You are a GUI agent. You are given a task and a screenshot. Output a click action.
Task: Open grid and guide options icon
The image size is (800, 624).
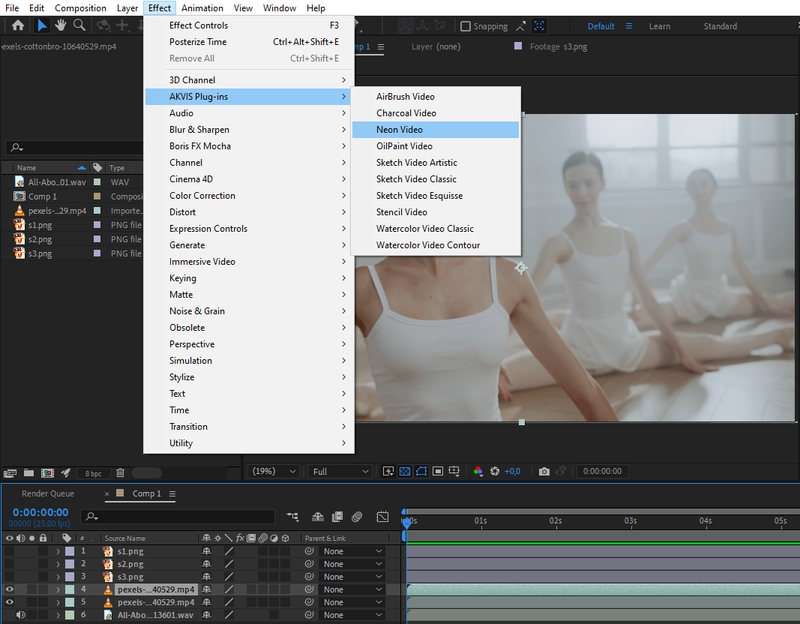(454, 471)
